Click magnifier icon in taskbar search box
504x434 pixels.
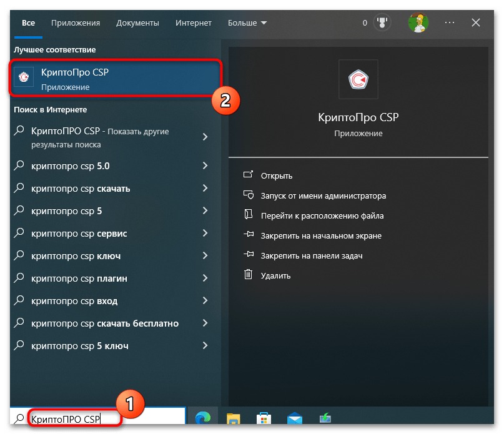point(19,418)
